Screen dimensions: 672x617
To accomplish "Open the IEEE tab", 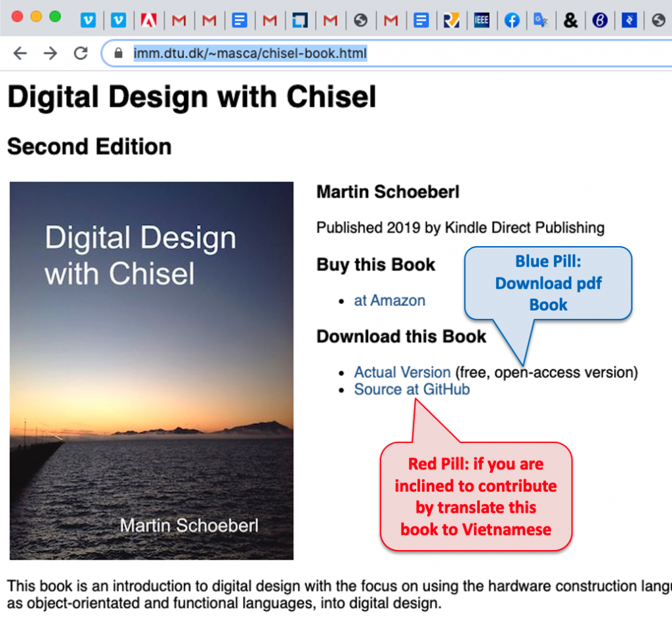I will point(482,20).
